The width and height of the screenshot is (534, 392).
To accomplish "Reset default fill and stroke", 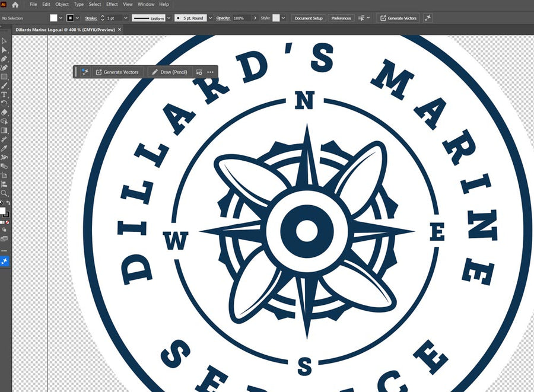I will pos(1,203).
